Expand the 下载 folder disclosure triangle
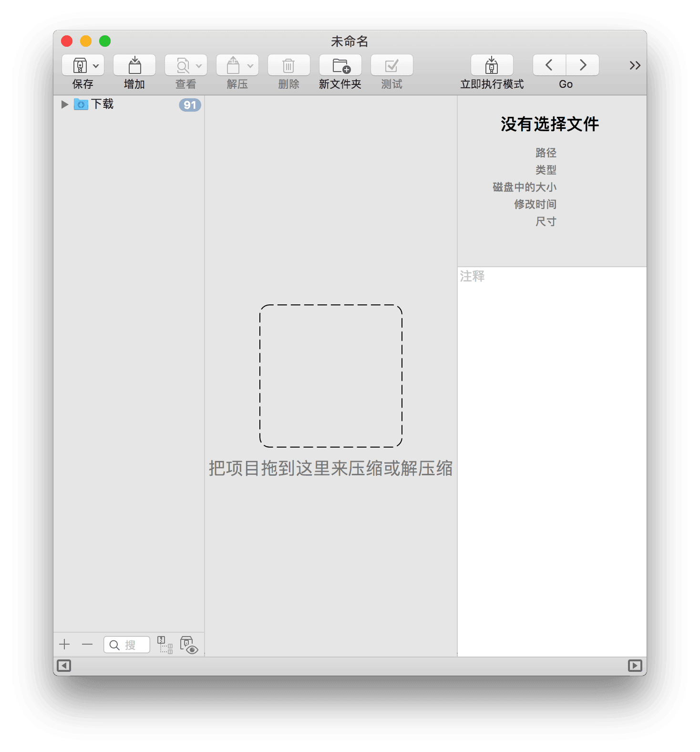The width and height of the screenshot is (700, 752). (65, 104)
